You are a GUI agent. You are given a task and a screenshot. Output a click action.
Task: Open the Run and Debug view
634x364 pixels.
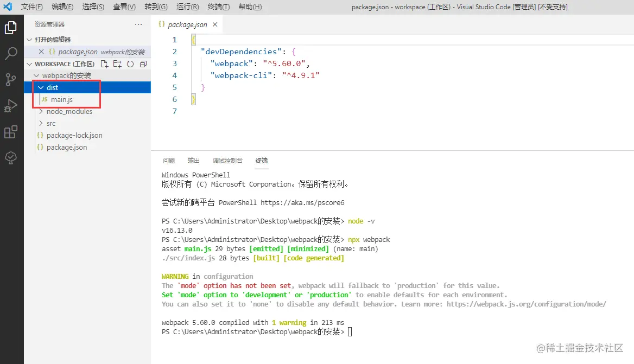pos(11,106)
